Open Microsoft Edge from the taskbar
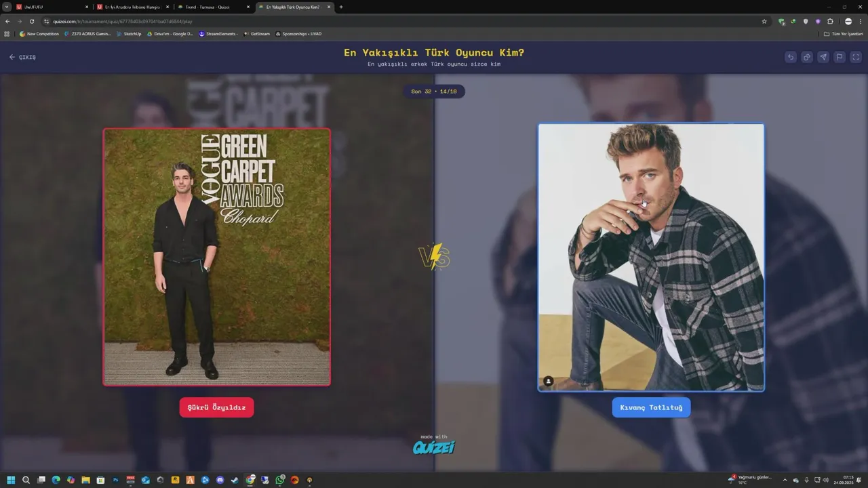868x488 pixels. pos(56,480)
